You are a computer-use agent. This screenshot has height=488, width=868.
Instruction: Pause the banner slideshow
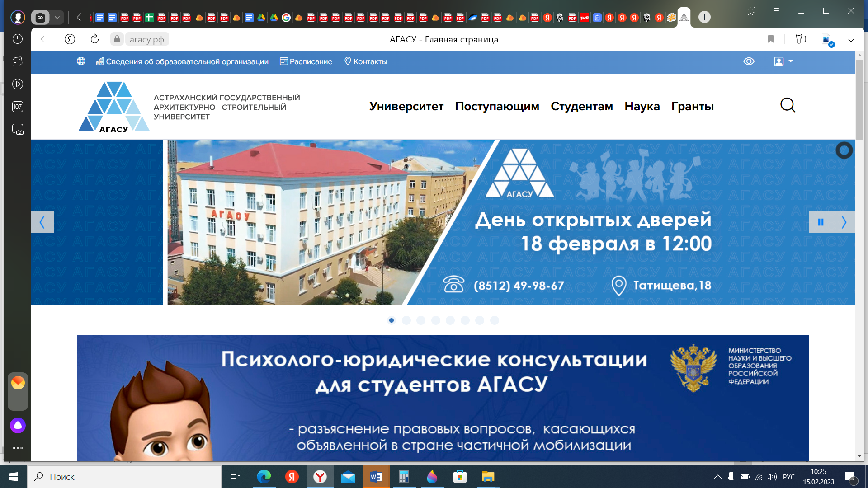click(x=821, y=222)
